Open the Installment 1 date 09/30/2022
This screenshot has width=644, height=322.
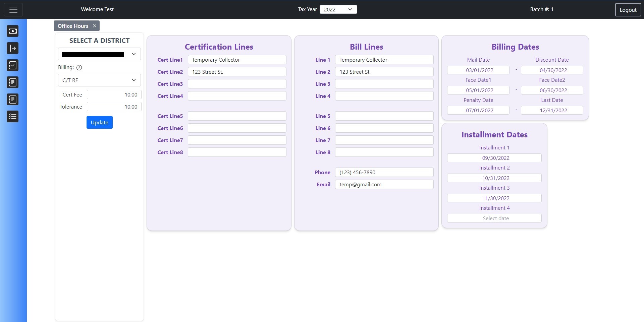[494, 158]
